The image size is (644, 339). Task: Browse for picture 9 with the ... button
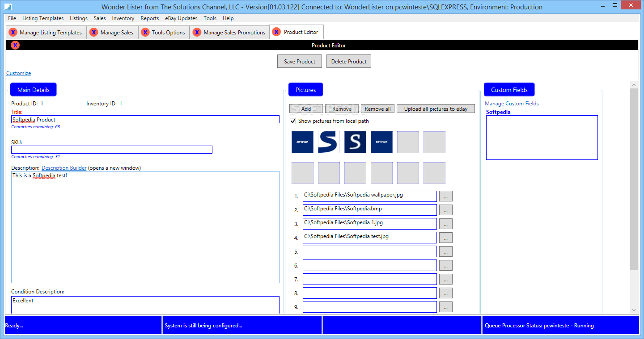[x=446, y=307]
